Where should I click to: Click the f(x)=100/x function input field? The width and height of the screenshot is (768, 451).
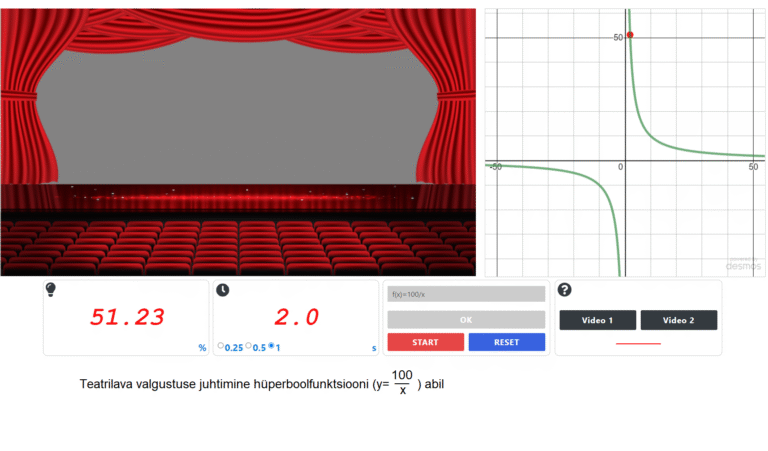(466, 294)
